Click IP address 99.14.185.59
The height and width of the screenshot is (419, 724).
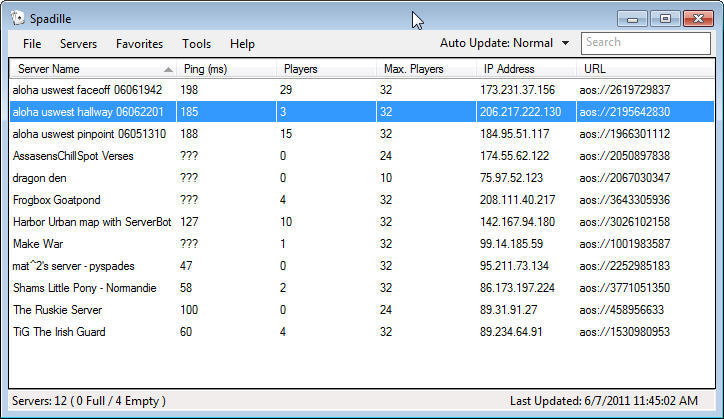(511, 244)
